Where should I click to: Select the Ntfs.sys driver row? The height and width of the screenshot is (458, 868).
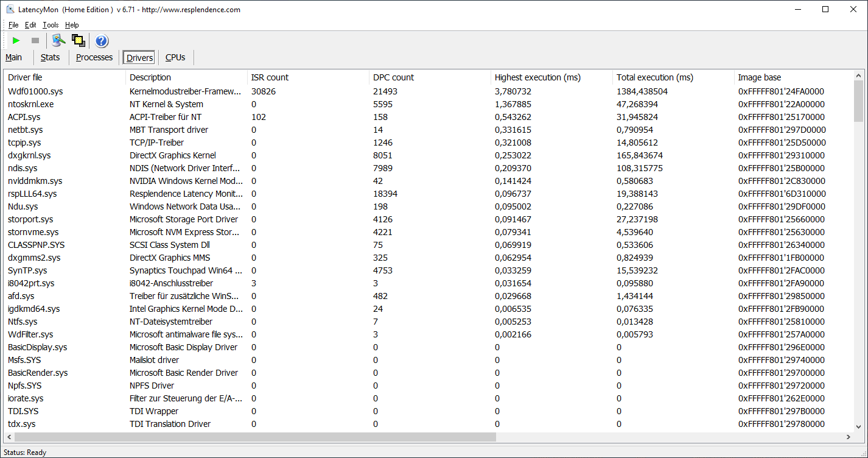(429, 322)
